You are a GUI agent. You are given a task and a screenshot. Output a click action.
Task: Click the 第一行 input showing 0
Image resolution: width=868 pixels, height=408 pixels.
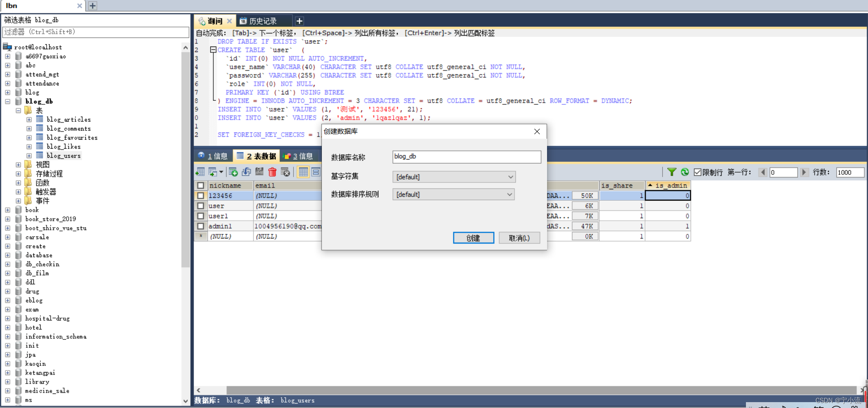click(x=783, y=172)
